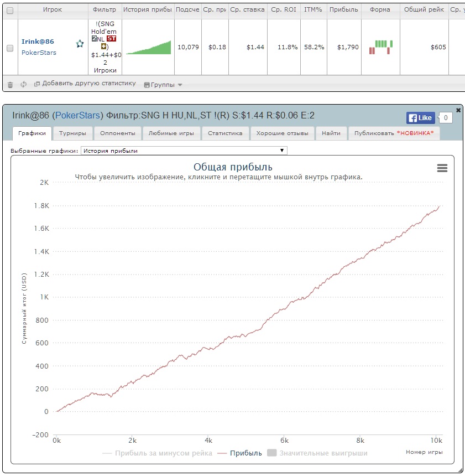Click the 10,079 games count cell
Screen dimensions: 465x476
pyautogui.click(x=188, y=47)
